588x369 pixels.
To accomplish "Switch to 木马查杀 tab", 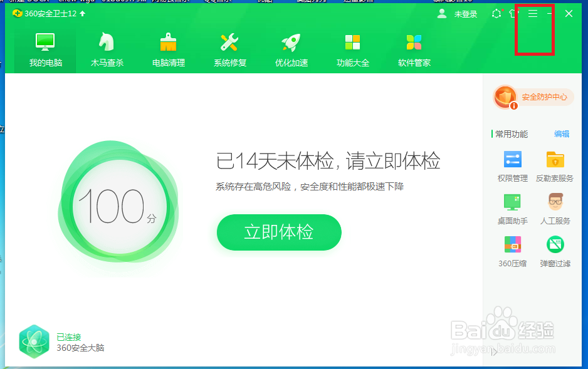I will coord(107,51).
